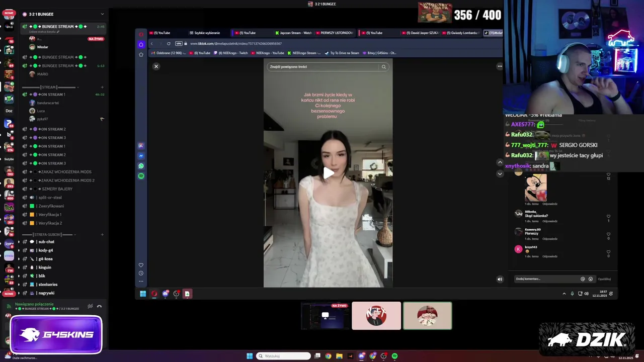This screenshot has width=644, height=362.
Task: Open Start menu in the streamed desktop taskbar
Action: (143, 294)
